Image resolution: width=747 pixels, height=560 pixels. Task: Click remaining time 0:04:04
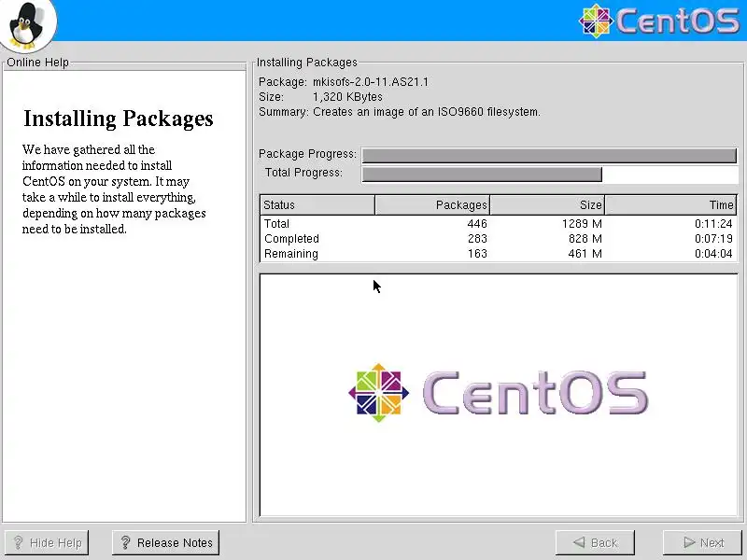tap(713, 253)
